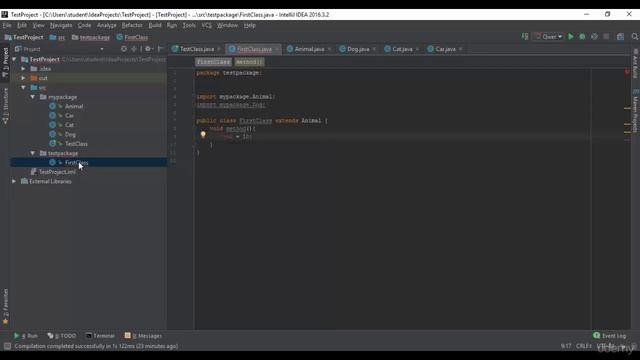Run with coverage icon in toolbar

pyautogui.click(x=594, y=37)
